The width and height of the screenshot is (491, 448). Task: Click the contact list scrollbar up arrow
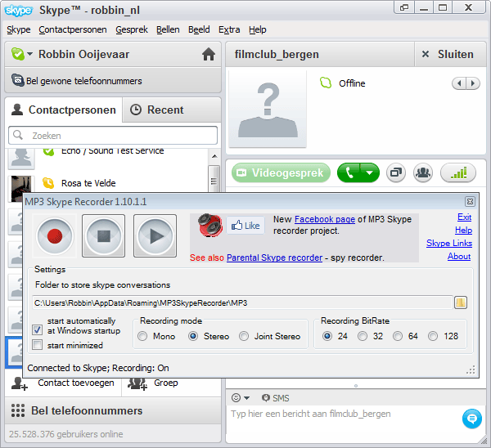coord(214,156)
